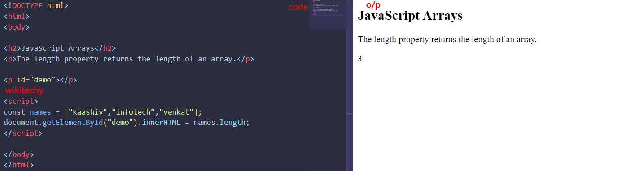Click the 'const names' array declaration line
The width and height of the screenshot is (644, 171).
pyautogui.click(x=103, y=112)
